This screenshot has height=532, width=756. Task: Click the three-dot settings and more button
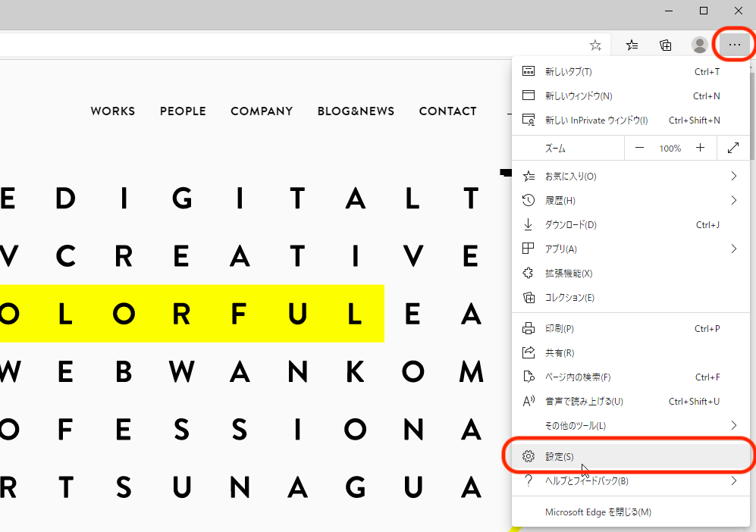click(734, 45)
